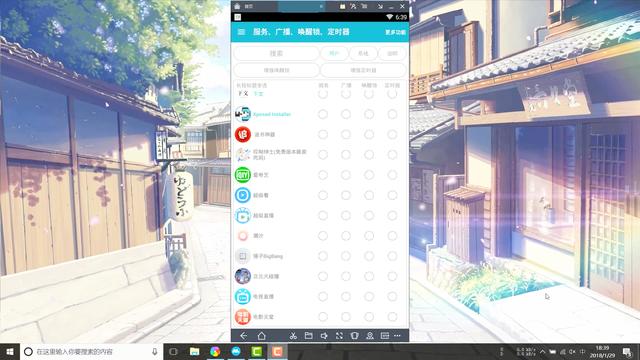Viewport: 640px width, 360px height.
Task: Open the hamburger menu in the app header
Action: pos(241,32)
